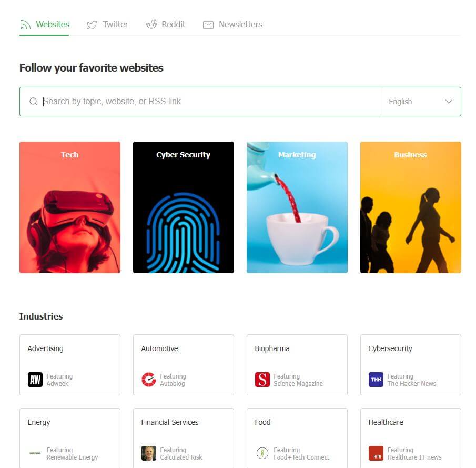Click the Calculated Risk portrait icon
This screenshot has height=468, width=476.
click(149, 453)
